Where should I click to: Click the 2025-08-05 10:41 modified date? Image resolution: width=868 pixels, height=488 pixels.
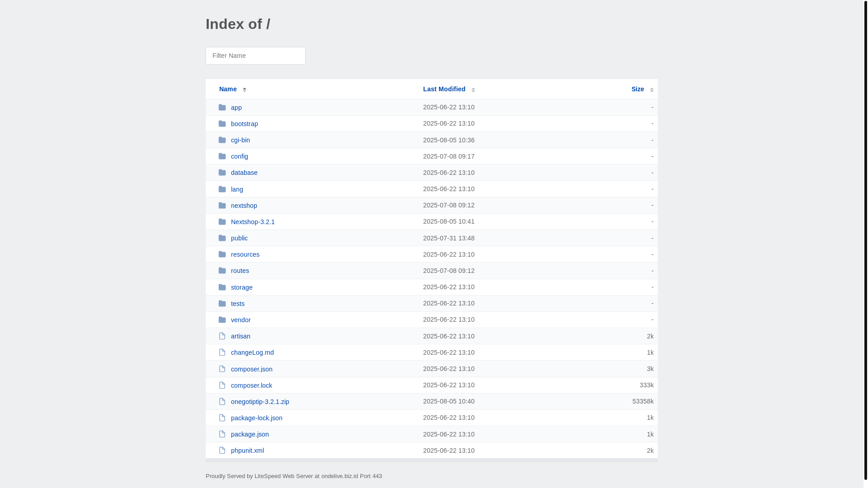(x=449, y=221)
